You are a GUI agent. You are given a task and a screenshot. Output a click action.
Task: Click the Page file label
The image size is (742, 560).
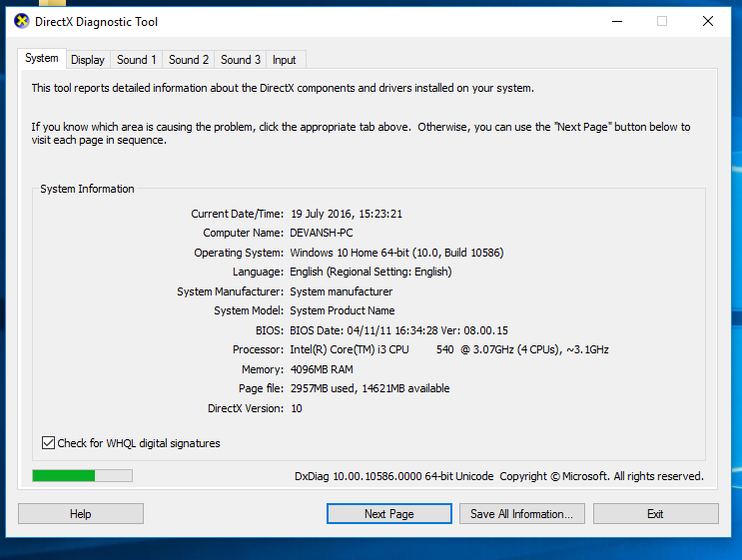click(x=262, y=388)
